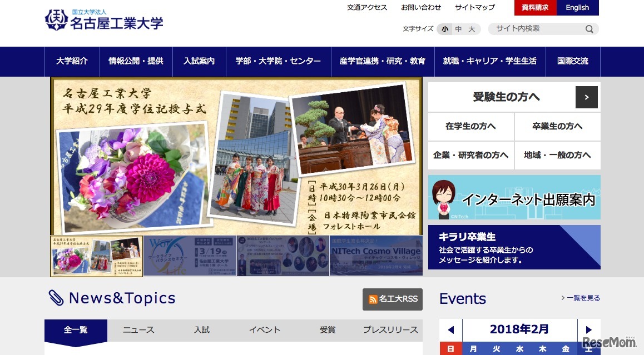644x355 pixels.
Task: Click the paperclip icon beside News&Topics
Action: [55, 298]
